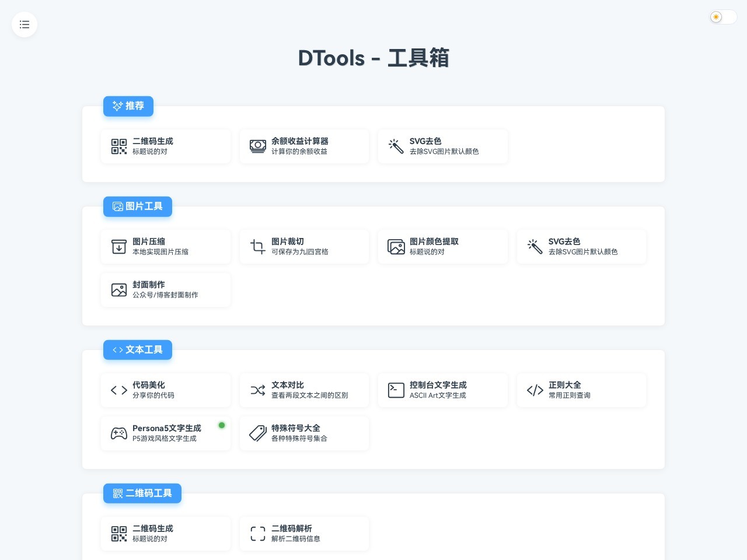The height and width of the screenshot is (560, 747).
Task: Click description 公众号/博客封面制作
Action: pos(165,295)
